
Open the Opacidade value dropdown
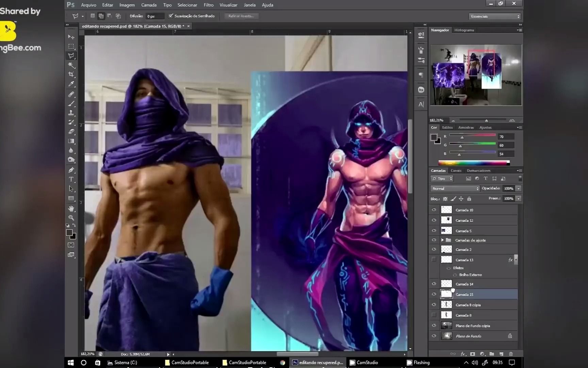[x=519, y=188]
